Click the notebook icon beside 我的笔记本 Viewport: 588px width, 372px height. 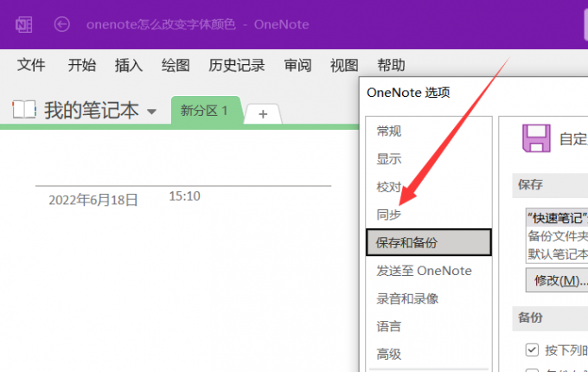[24, 109]
